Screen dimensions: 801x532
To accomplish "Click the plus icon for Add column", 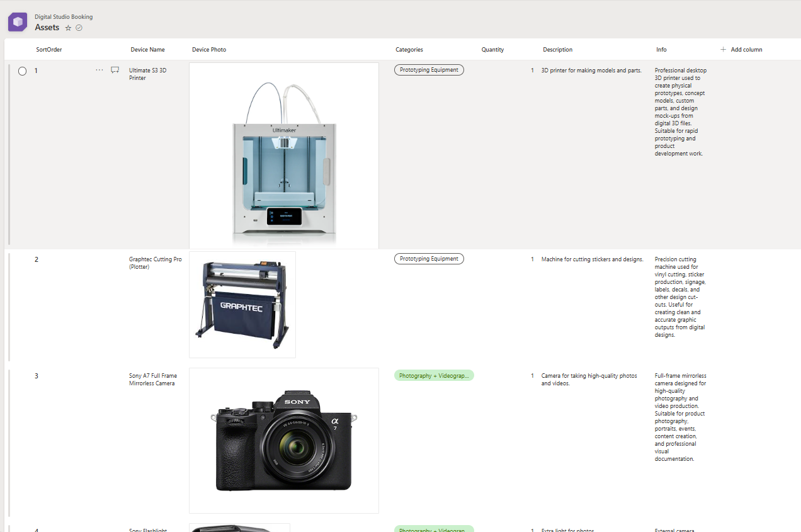I will point(723,49).
